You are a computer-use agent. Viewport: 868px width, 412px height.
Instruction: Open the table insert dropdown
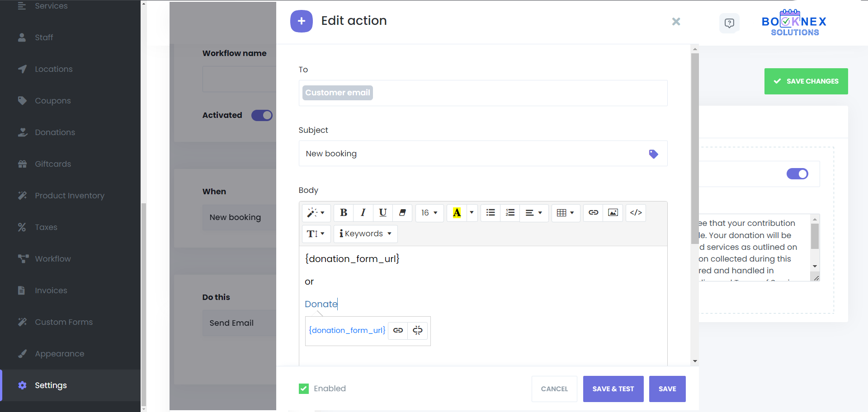[x=565, y=213]
